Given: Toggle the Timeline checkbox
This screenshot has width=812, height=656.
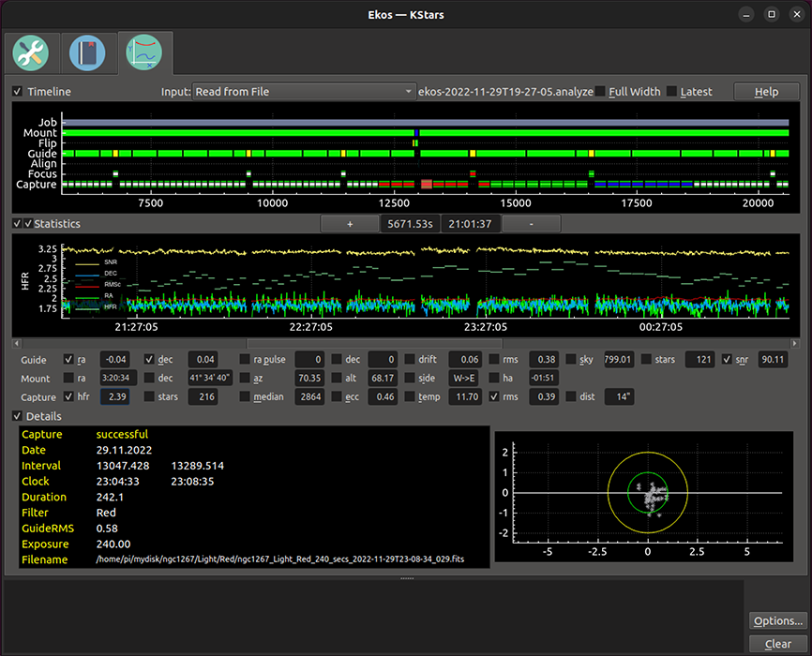Looking at the screenshot, I should 17,91.
